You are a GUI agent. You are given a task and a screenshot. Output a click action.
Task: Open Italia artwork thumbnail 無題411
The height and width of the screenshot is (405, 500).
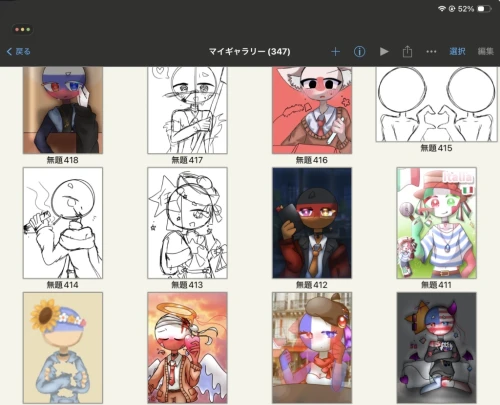click(436, 223)
